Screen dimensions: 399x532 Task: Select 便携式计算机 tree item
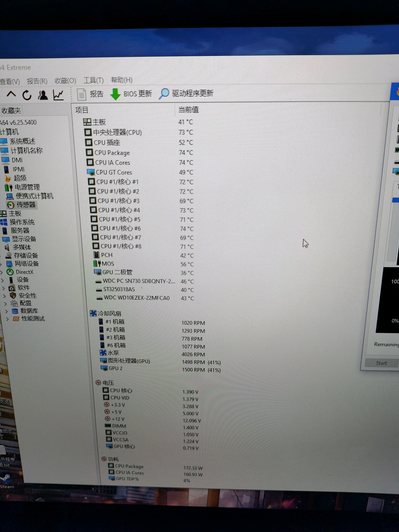click(x=30, y=196)
